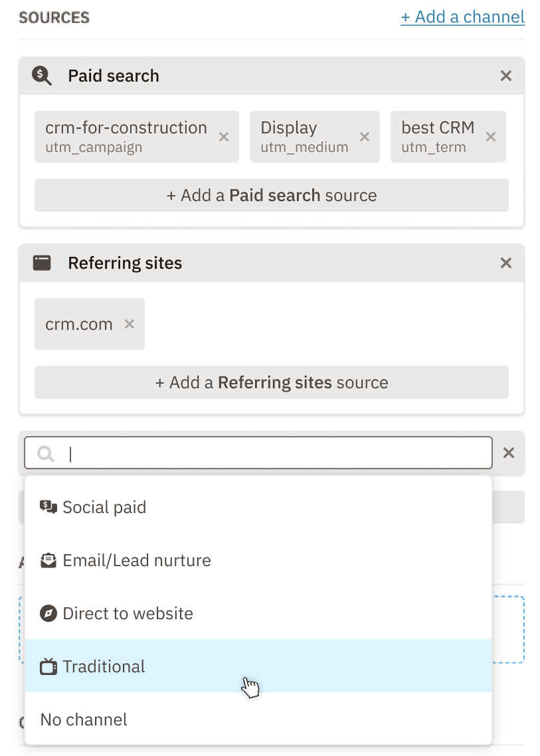Image resolution: width=540 pixels, height=756 pixels.
Task: Remove the best CRM utm_term tag
Action: click(490, 137)
